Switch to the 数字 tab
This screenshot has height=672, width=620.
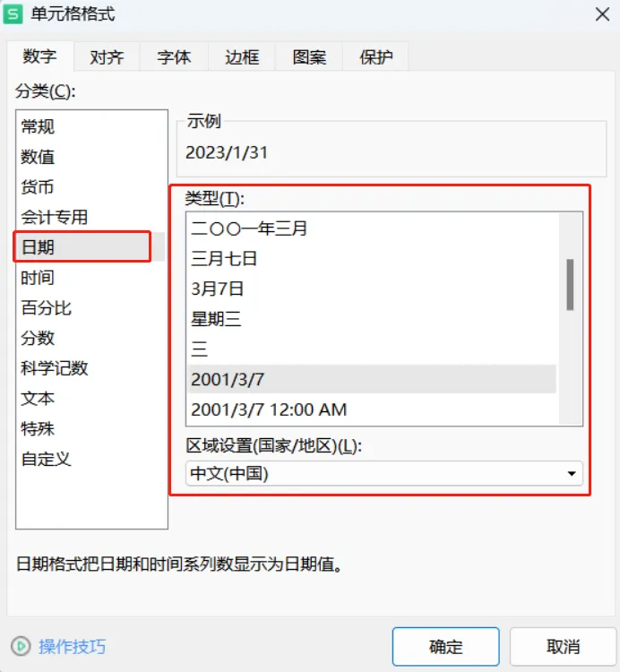[x=39, y=56]
